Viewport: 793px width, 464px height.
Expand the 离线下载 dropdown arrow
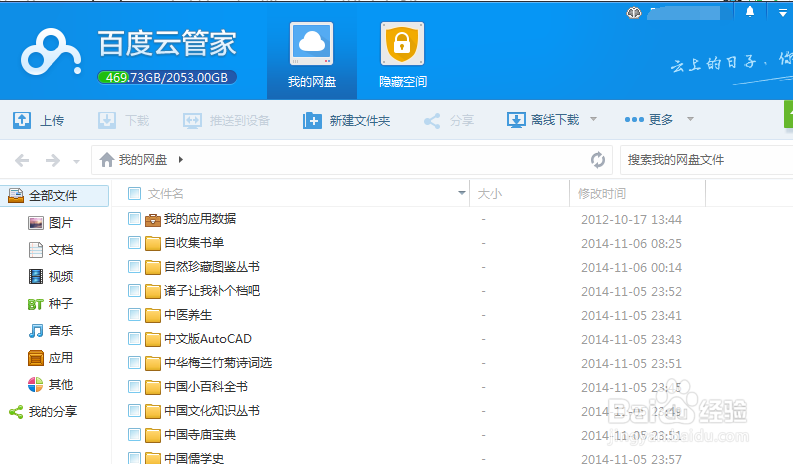click(594, 119)
